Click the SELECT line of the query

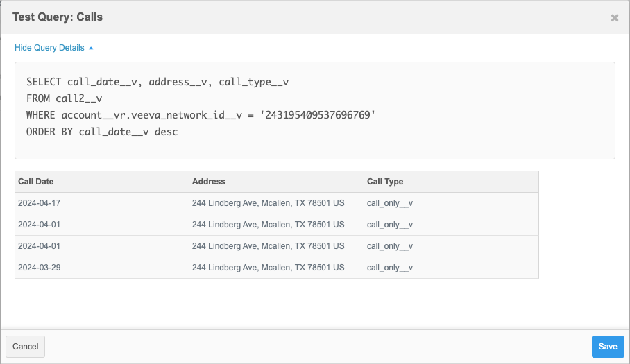[x=157, y=82]
